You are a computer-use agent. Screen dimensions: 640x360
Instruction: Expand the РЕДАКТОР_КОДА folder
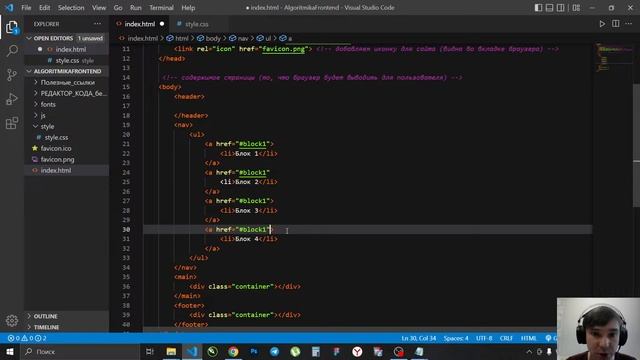click(x=67, y=93)
